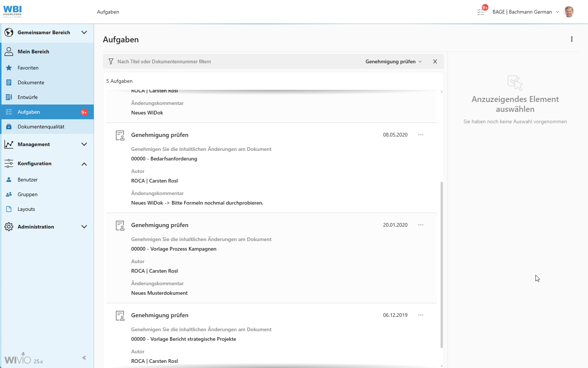Select the Bedarfsanforderung approval task
588x368 pixels.
click(x=173, y=159)
